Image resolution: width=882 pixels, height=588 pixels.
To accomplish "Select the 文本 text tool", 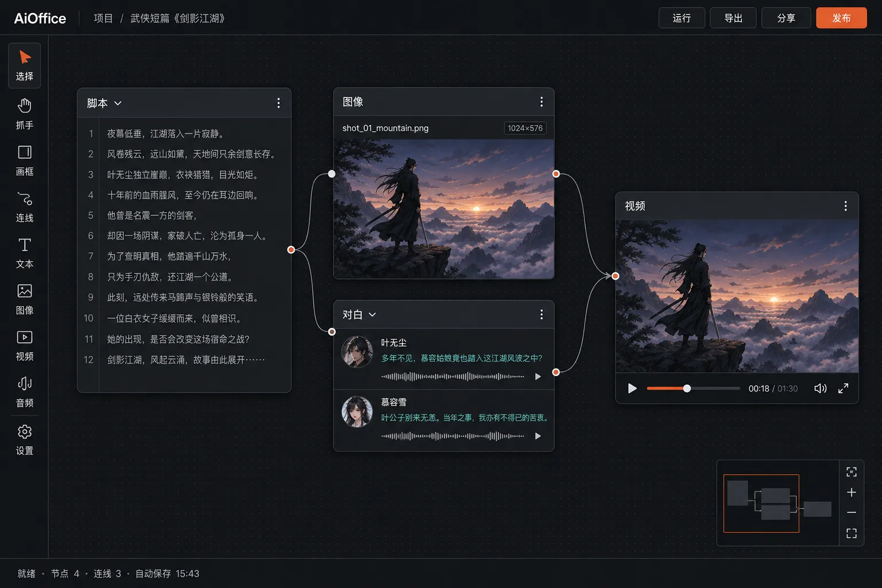I will 24,253.
